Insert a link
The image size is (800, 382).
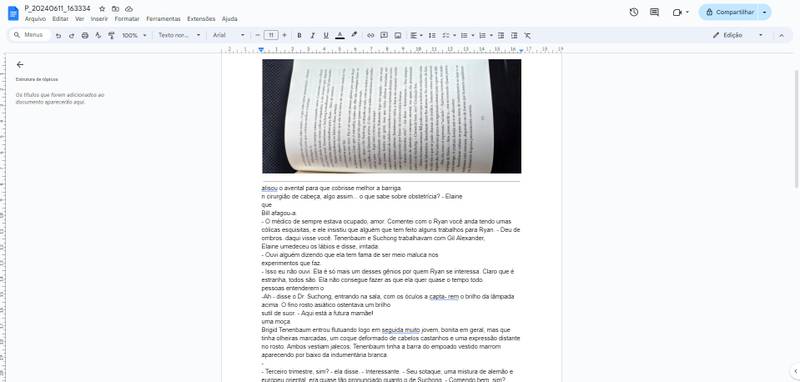pyautogui.click(x=370, y=35)
